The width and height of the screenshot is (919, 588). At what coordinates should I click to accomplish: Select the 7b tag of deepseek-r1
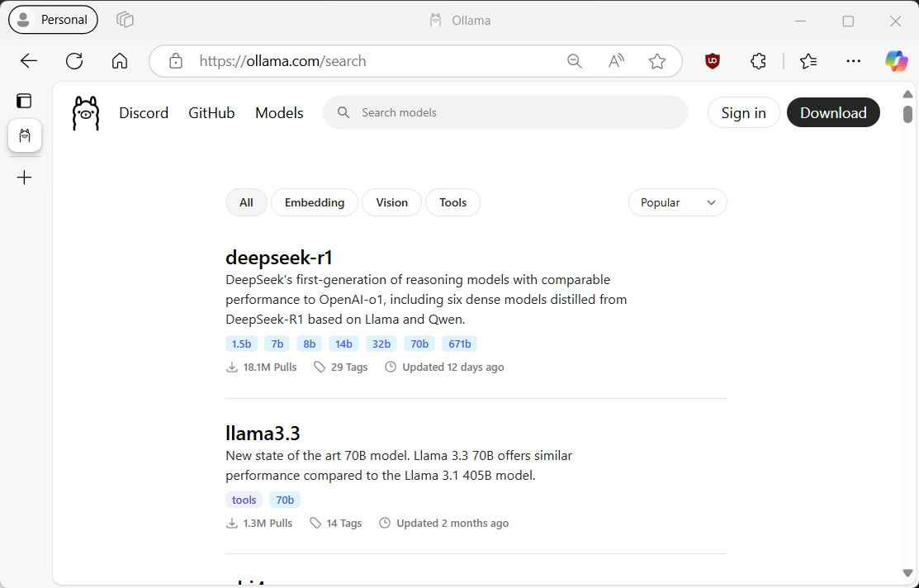277,344
